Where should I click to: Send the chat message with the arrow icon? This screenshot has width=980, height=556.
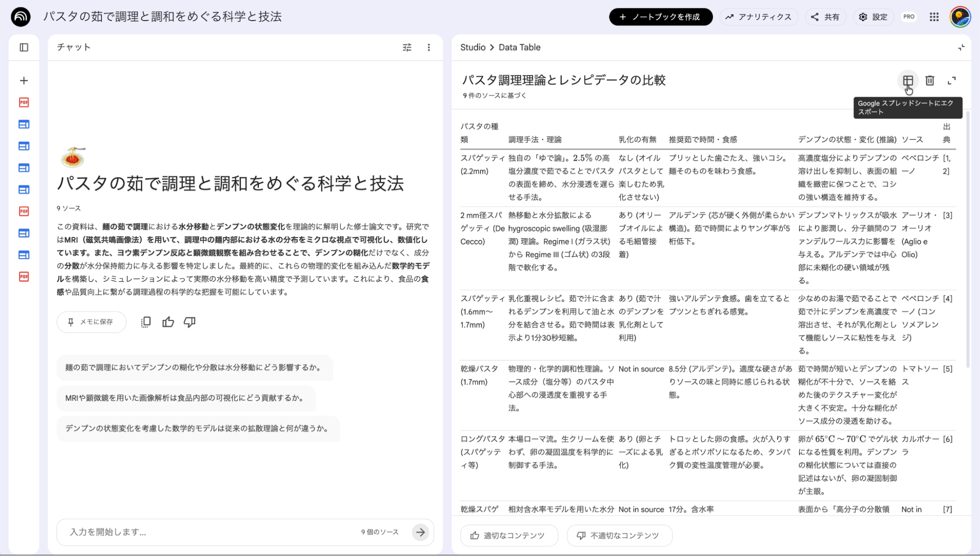click(x=421, y=532)
